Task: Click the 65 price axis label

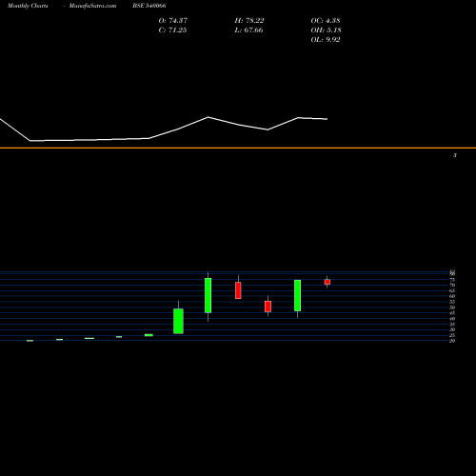Action: tap(452, 290)
